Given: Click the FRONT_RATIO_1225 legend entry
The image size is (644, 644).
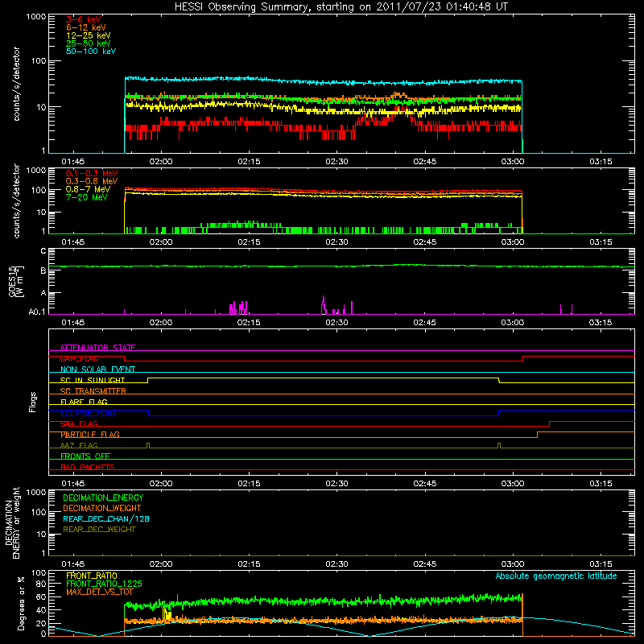Looking at the screenshot, I should [x=104, y=584].
